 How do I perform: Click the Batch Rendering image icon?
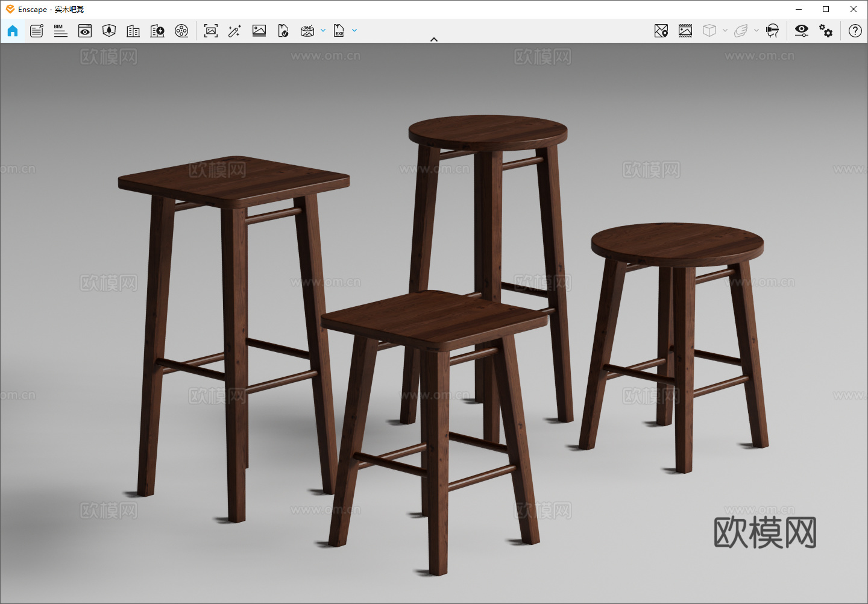[259, 31]
